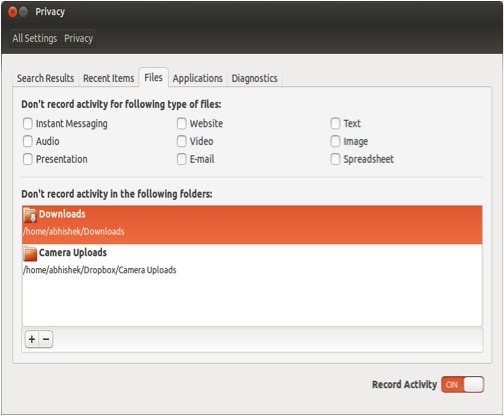The height and width of the screenshot is (416, 504).
Task: Select the Camera Uploads entry name
Action: pos(73,253)
